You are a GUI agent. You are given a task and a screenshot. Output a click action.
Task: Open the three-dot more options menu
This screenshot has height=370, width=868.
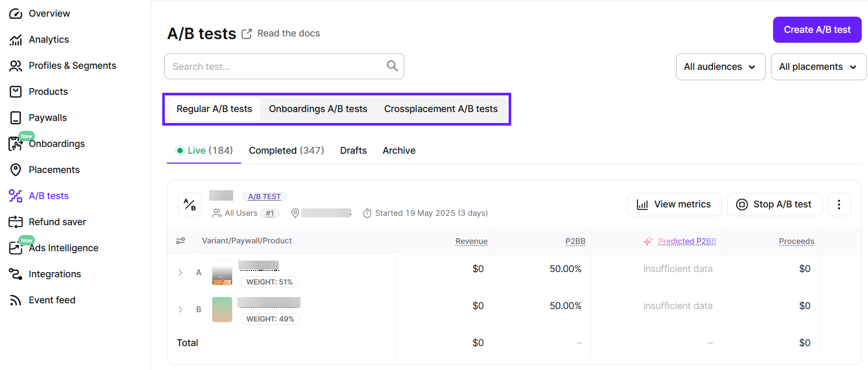click(839, 204)
